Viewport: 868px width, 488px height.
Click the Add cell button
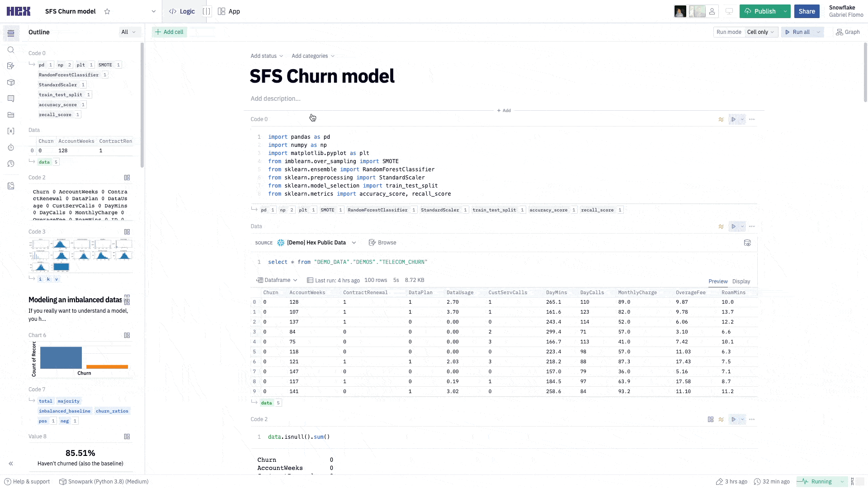point(170,32)
